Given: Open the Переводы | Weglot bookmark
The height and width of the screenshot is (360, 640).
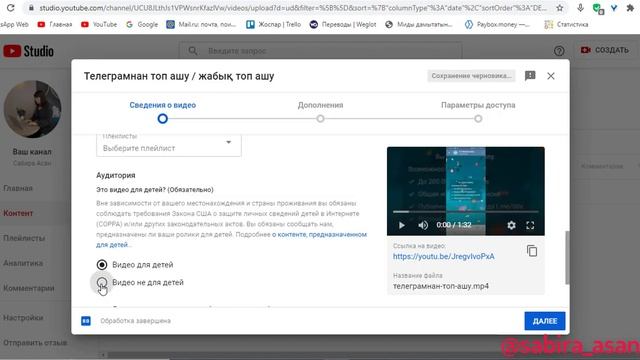Looking at the screenshot, I should [x=343, y=24].
